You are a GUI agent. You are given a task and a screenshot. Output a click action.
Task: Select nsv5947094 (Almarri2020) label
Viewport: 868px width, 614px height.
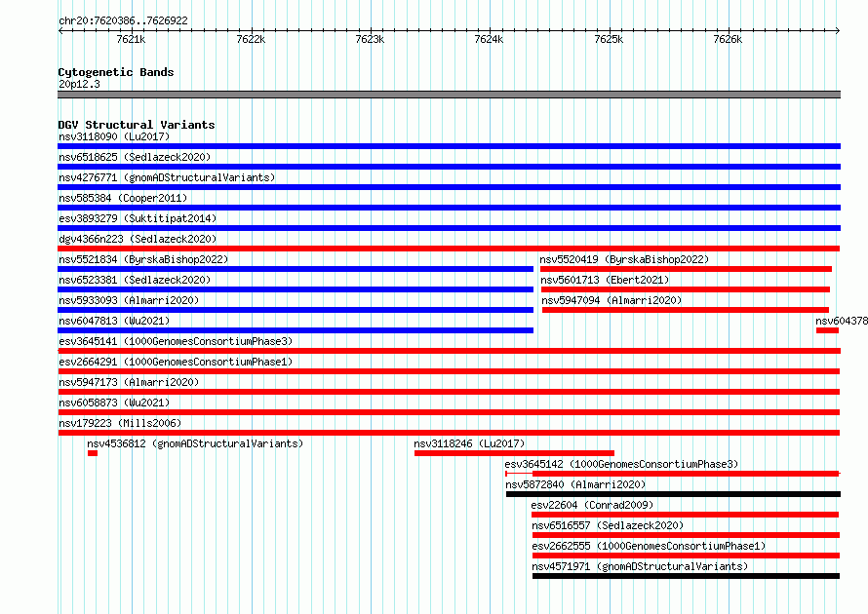click(612, 300)
